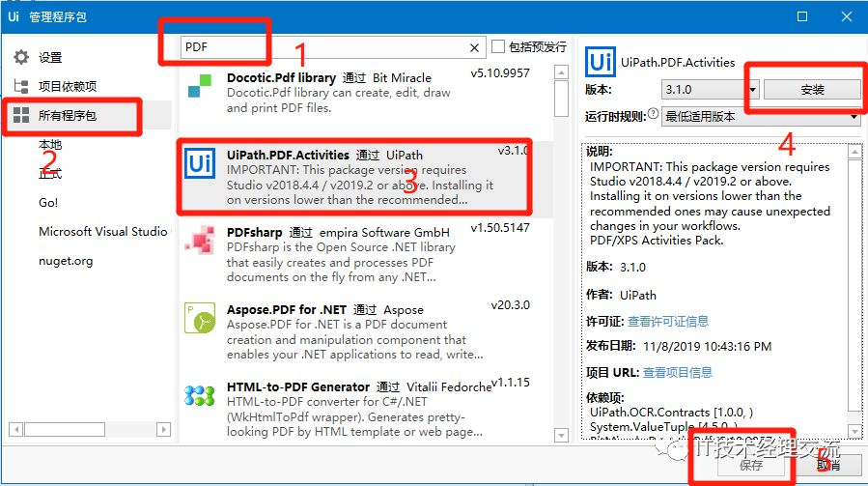Click left sidebar scroll right arrow
The height and width of the screenshot is (486, 868).
point(163,429)
